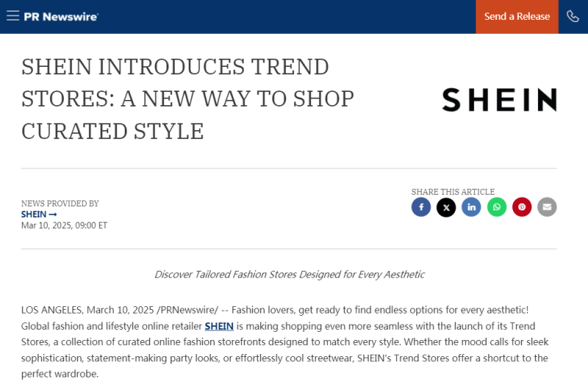
Task: Click the SHEIN brand logo image
Action: (499, 99)
